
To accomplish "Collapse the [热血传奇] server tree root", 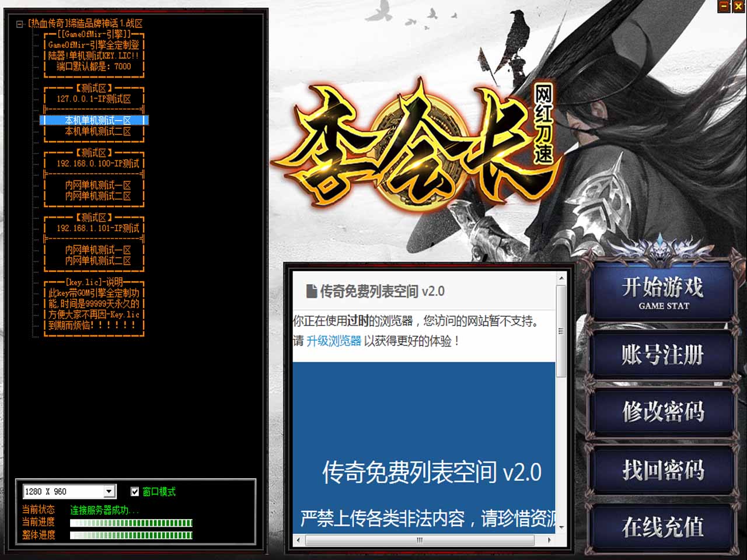I will 19,24.
